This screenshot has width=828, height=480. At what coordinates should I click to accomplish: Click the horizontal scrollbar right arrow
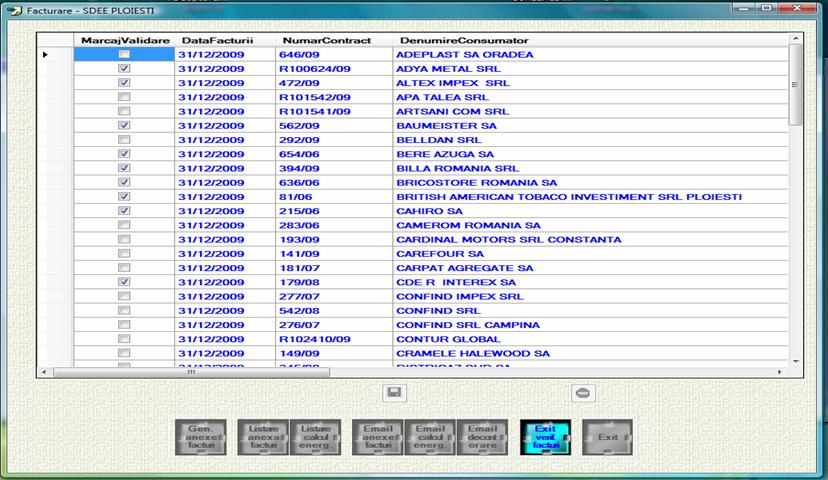pos(780,372)
